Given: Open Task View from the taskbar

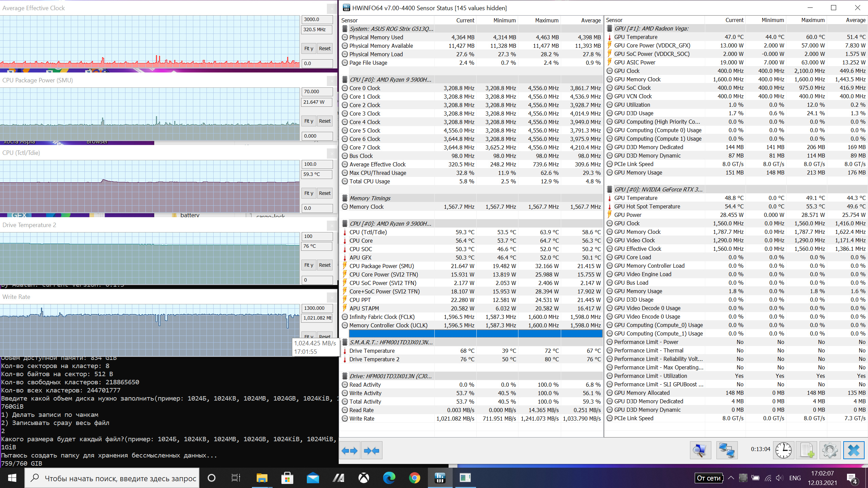Looking at the screenshot, I should pyautogui.click(x=236, y=478).
